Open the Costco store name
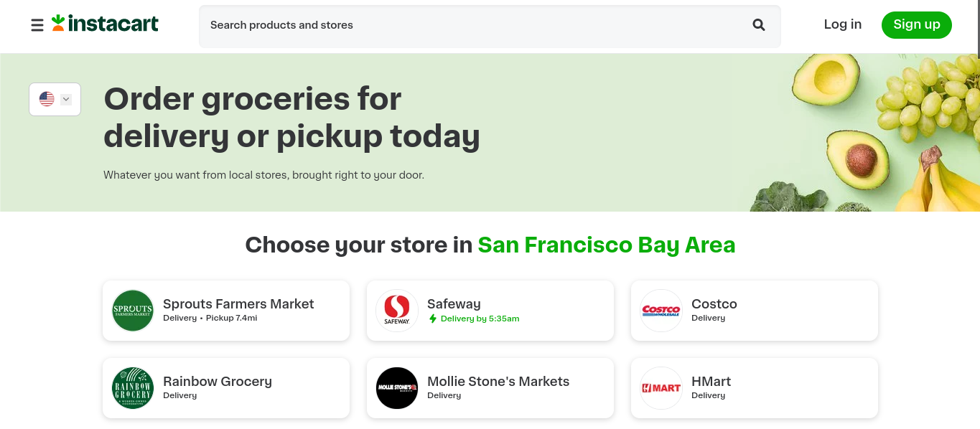 [x=714, y=304]
